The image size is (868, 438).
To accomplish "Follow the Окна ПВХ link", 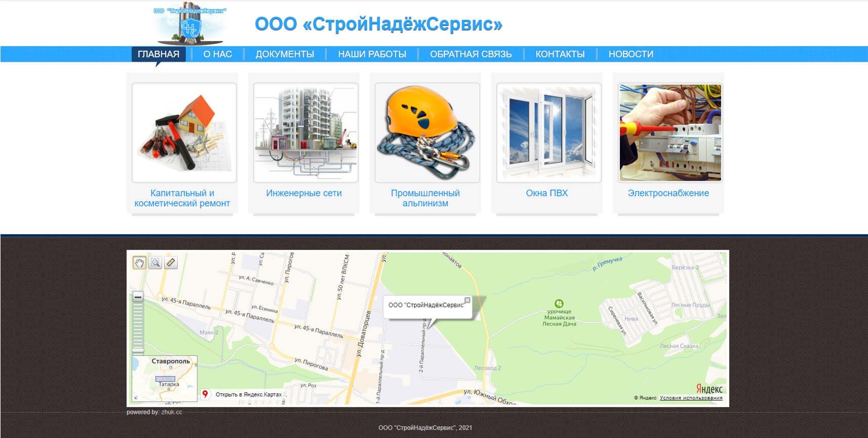I will pyautogui.click(x=547, y=193).
